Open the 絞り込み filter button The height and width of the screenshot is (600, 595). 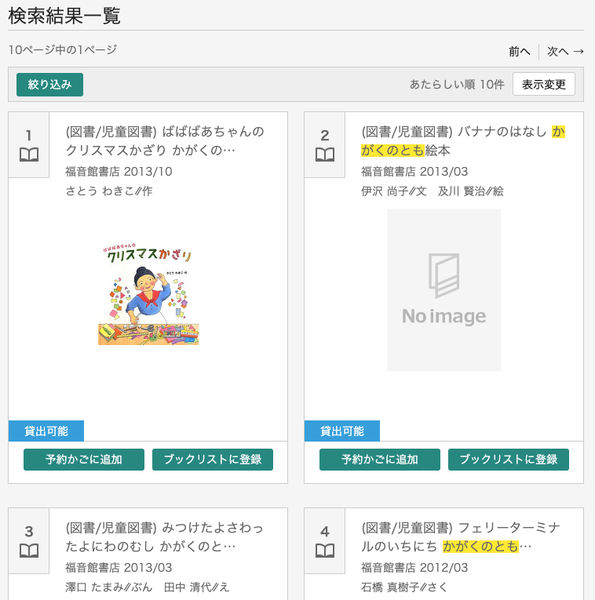tap(50, 85)
